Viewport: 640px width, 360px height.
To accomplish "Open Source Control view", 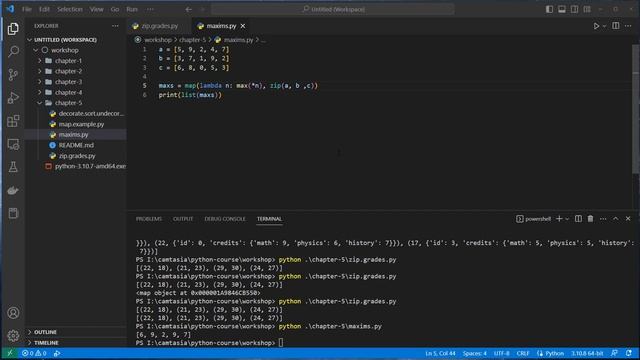I will click(13, 75).
